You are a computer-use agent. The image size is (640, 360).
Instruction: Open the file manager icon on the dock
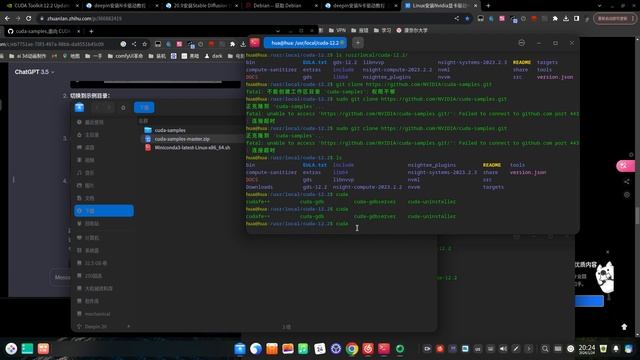tap(240, 349)
